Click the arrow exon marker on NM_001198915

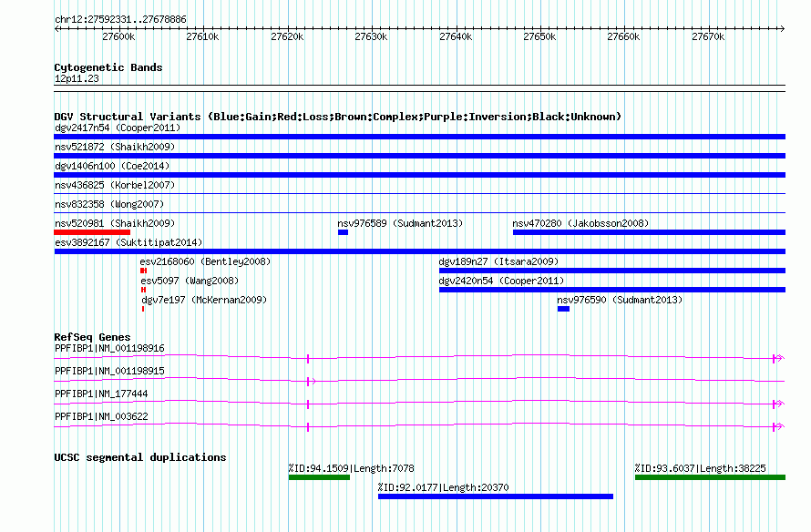pyautogui.click(x=311, y=382)
